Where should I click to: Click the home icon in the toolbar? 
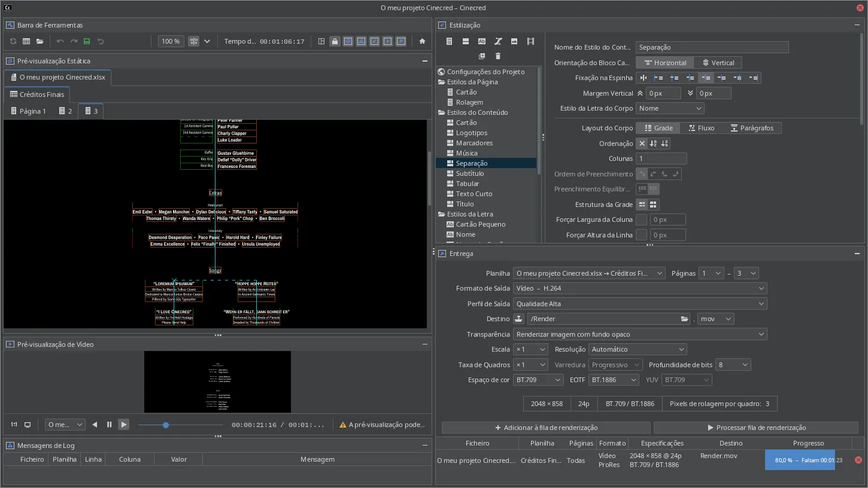tap(422, 41)
